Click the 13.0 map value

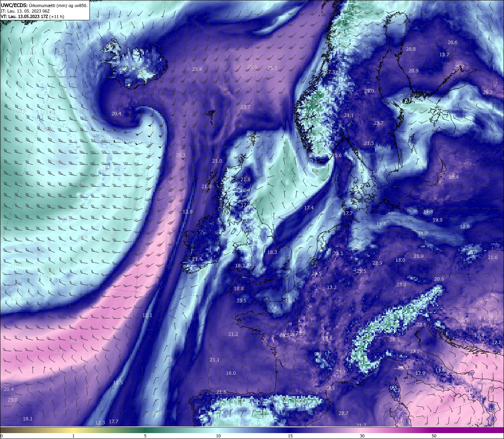400,260
